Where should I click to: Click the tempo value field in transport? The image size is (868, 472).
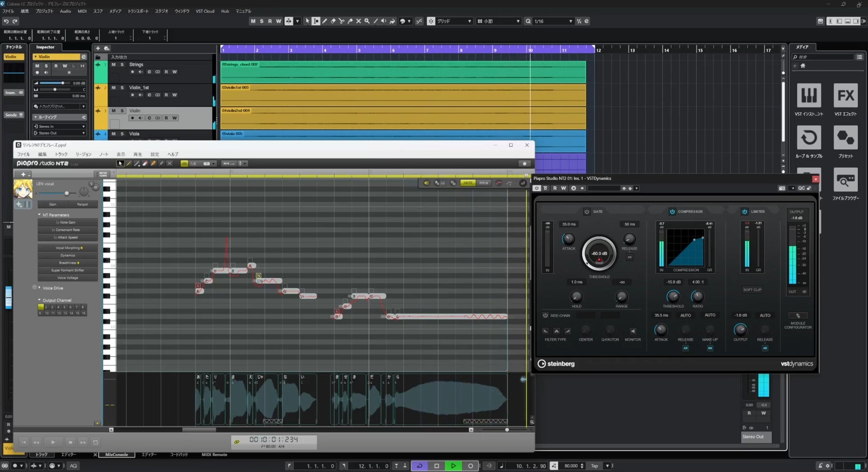pyautogui.click(x=571, y=466)
